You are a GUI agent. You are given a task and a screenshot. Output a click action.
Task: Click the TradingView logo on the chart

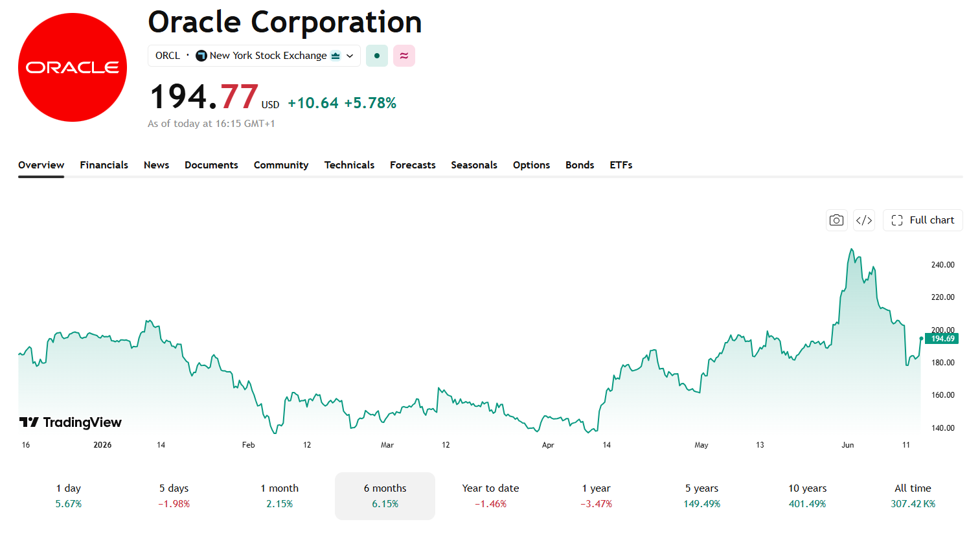click(71, 422)
